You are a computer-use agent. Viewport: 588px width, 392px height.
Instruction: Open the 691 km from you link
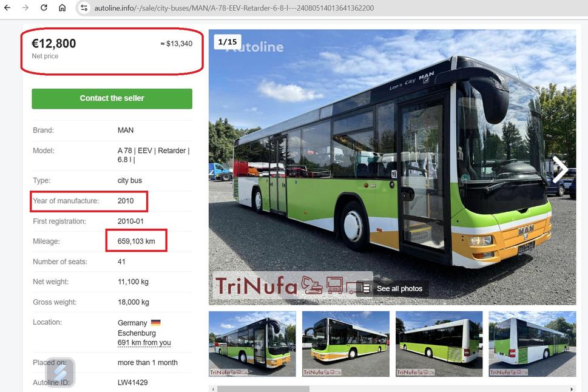pyautogui.click(x=144, y=342)
